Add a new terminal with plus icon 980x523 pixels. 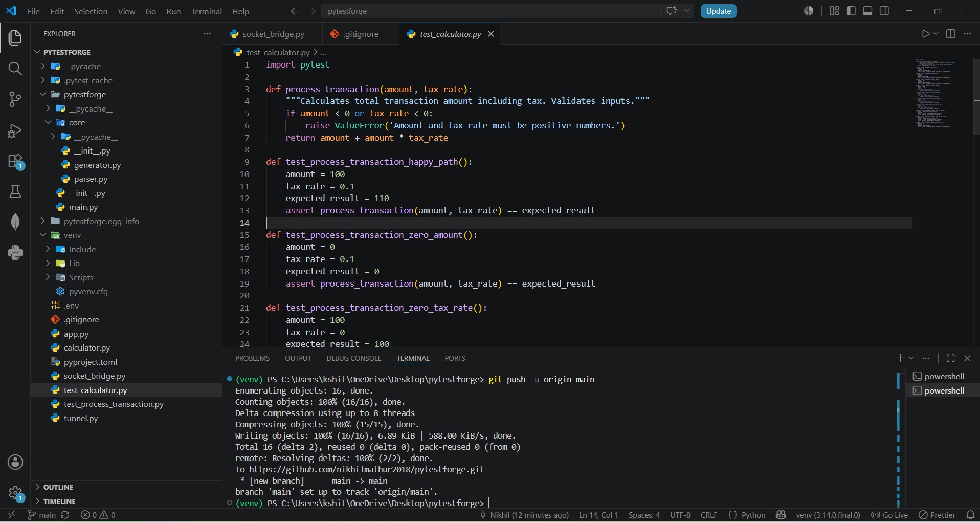click(900, 358)
